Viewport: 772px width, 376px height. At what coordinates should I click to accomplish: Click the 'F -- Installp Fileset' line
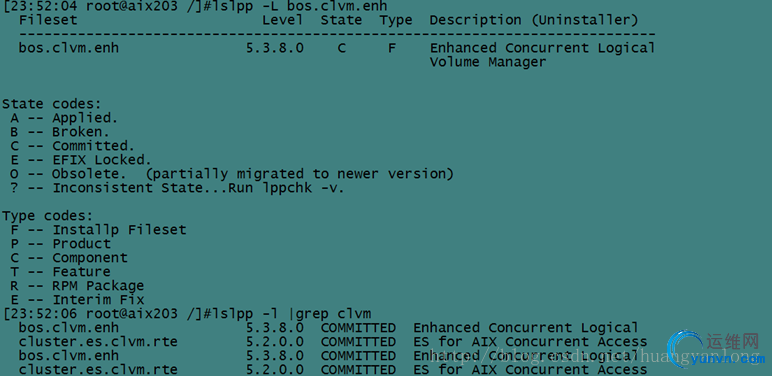coord(98,230)
